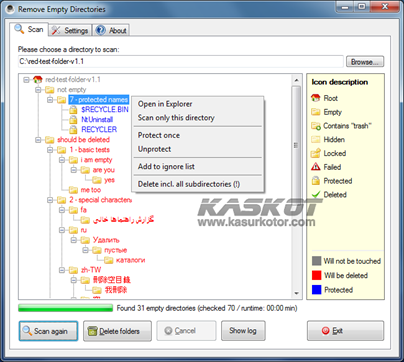
Task: Choose 'Add to ignore list' menu entry
Action: click(x=198, y=166)
